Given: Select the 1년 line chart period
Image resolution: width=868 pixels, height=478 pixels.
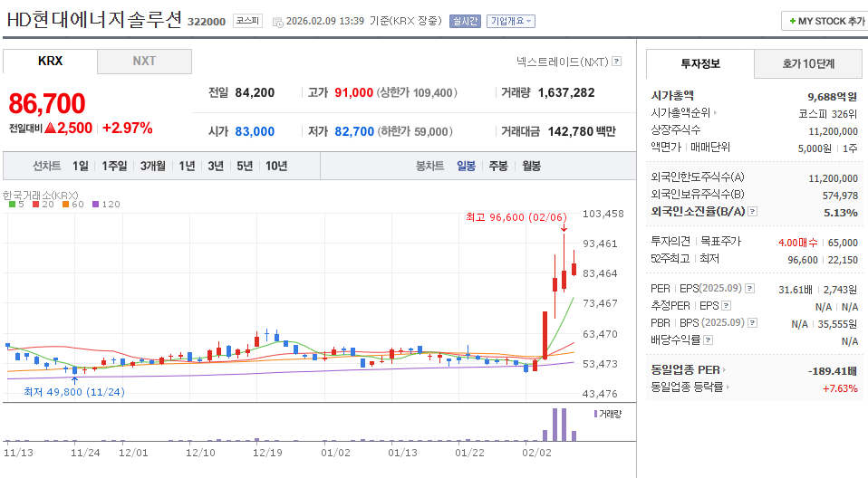Looking at the screenshot, I should (188, 166).
